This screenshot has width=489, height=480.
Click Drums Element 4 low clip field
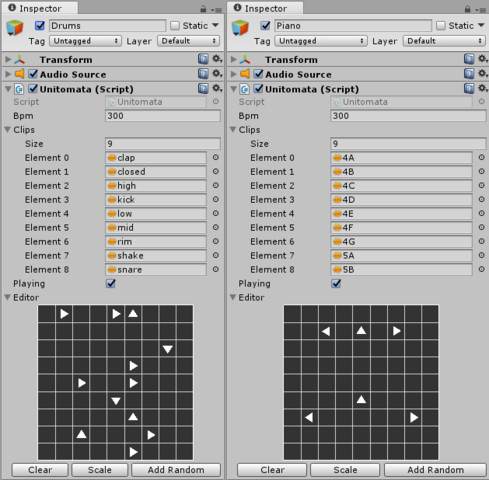coord(156,213)
